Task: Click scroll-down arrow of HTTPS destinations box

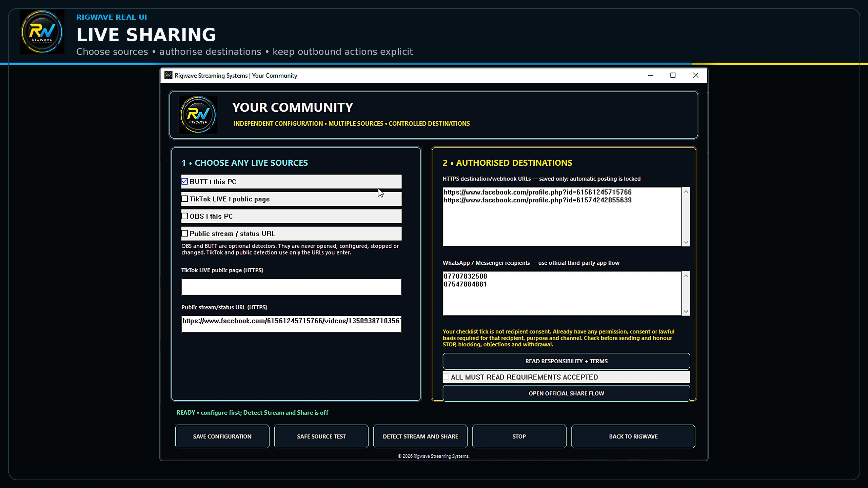Action: click(686, 242)
